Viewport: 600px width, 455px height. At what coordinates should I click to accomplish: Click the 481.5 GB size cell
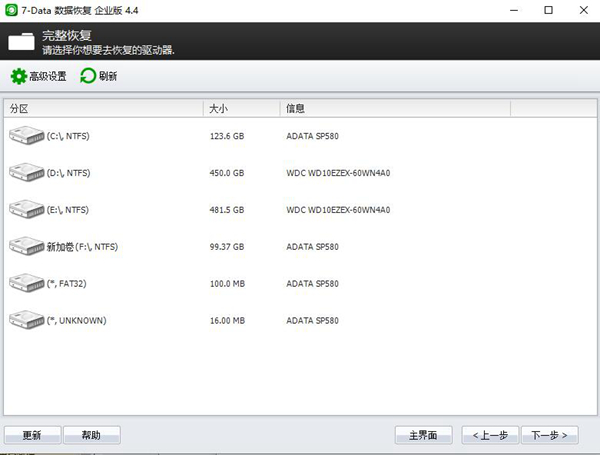[227, 210]
